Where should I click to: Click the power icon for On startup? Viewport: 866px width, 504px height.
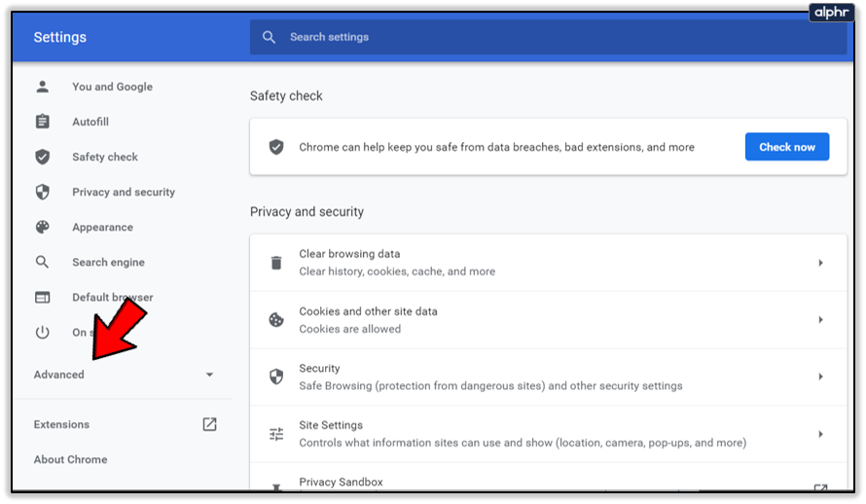click(43, 333)
